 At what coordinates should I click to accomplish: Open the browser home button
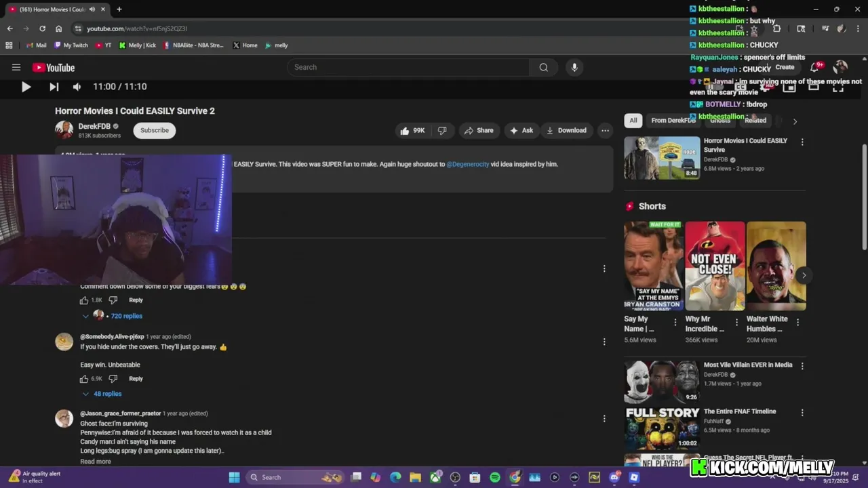click(x=58, y=28)
